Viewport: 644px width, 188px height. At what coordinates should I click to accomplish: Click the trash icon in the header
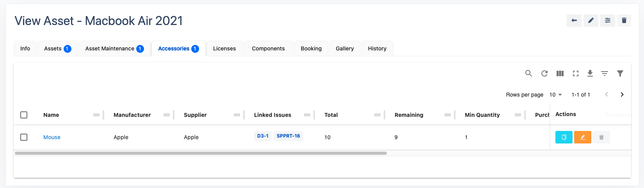624,21
